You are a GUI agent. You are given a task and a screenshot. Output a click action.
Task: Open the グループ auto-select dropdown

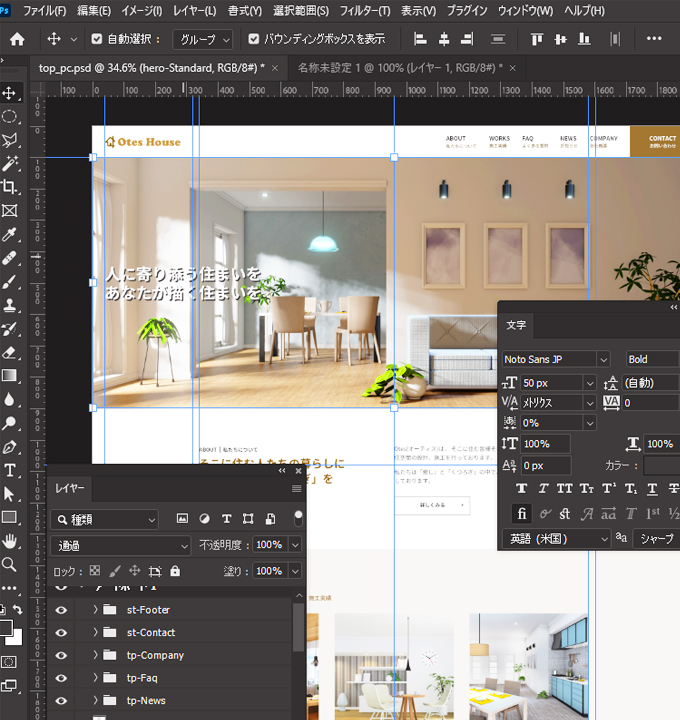[202, 40]
